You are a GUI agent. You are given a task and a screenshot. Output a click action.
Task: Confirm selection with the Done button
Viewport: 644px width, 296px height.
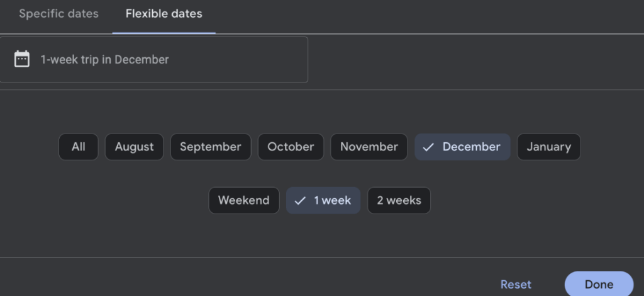pyautogui.click(x=599, y=284)
